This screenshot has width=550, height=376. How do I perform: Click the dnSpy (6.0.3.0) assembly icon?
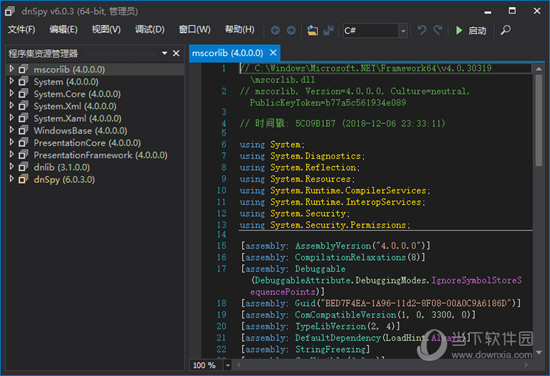click(x=23, y=179)
